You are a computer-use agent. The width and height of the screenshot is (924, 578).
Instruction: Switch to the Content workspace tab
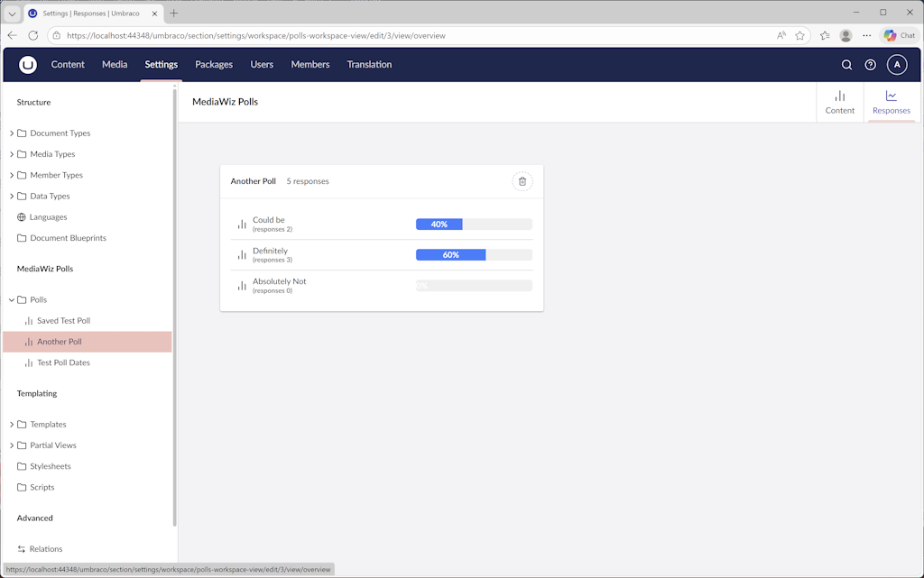[x=839, y=102]
